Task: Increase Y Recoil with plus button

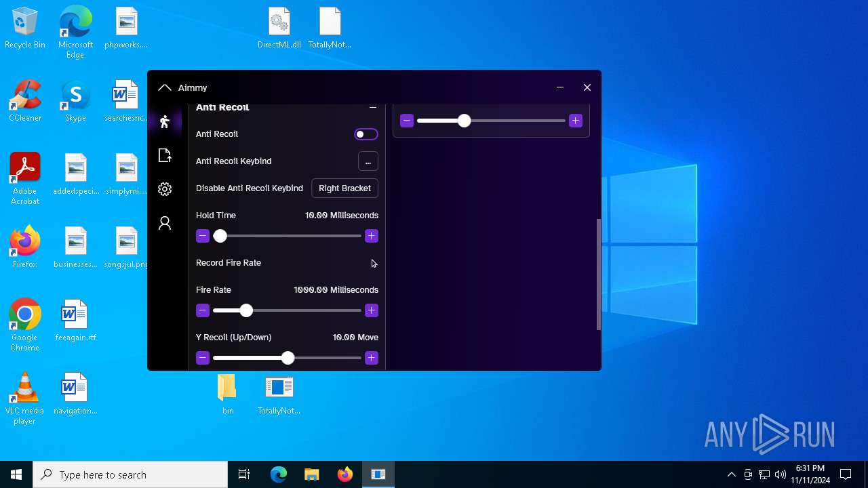Action: [371, 358]
